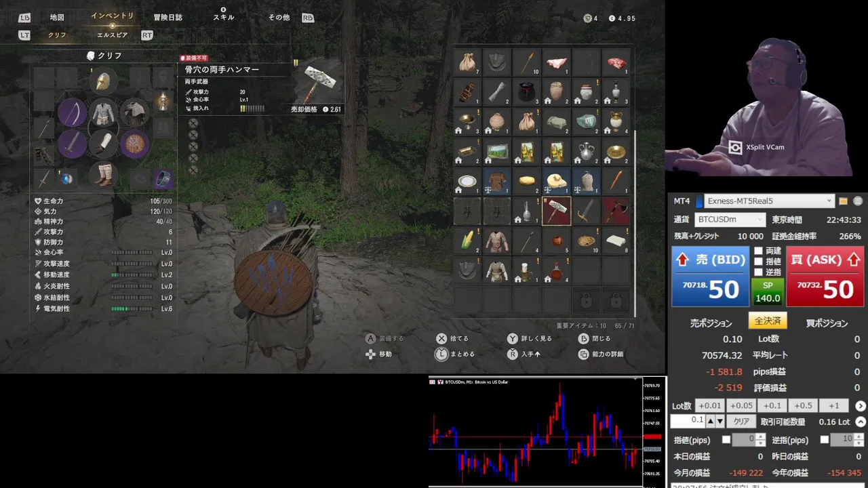The height and width of the screenshot is (488, 868).
Task: Click the 詳しく見る prompt
Action: tap(530, 338)
